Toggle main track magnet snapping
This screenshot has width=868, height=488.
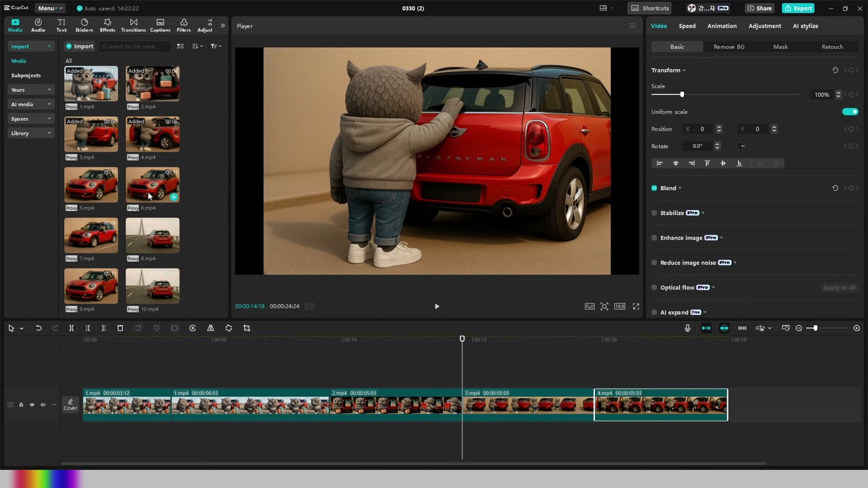click(x=706, y=328)
